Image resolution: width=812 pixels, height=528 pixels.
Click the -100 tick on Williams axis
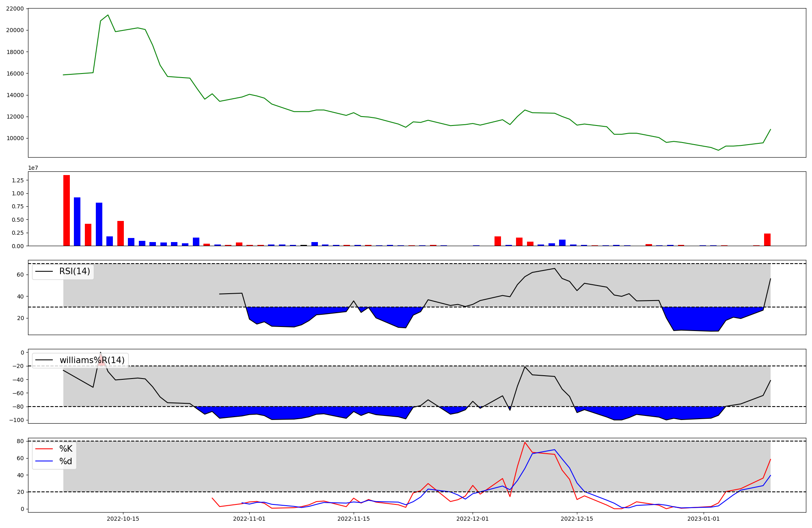pos(17,420)
